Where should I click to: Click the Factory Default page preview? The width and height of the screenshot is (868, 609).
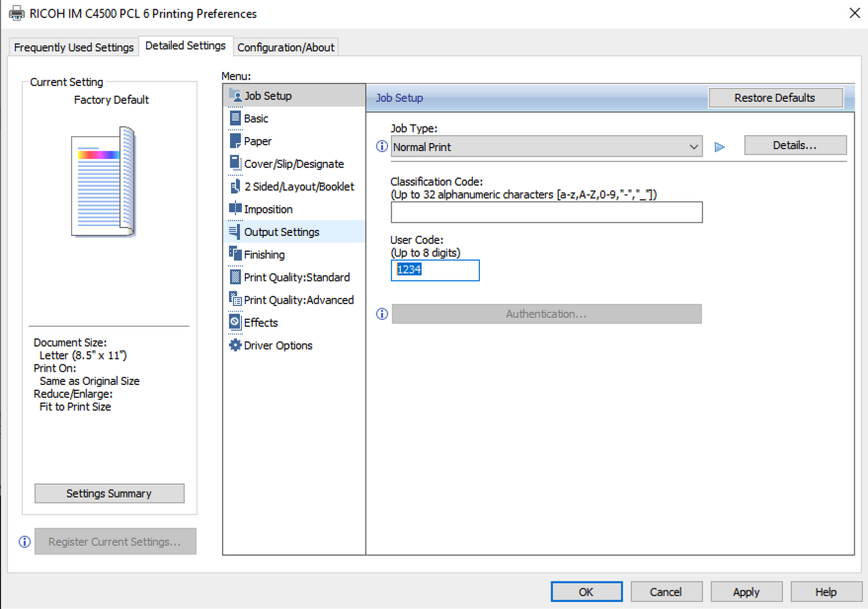point(104,182)
